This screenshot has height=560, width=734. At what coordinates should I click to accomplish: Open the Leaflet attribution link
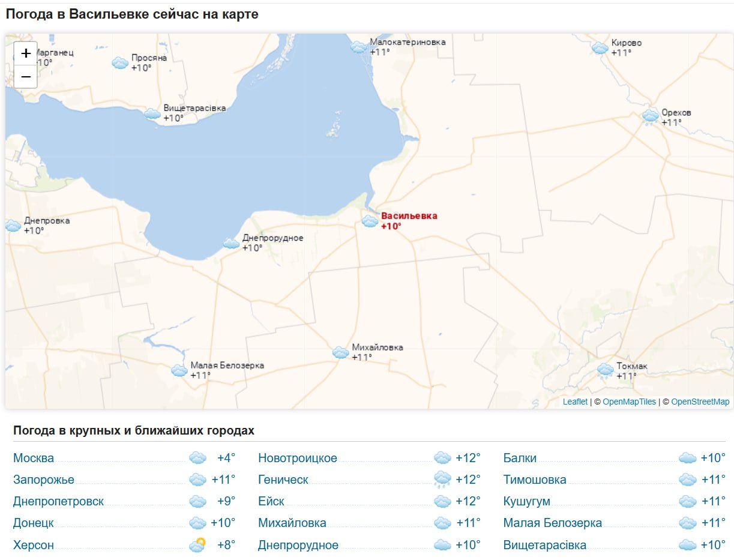tap(575, 402)
